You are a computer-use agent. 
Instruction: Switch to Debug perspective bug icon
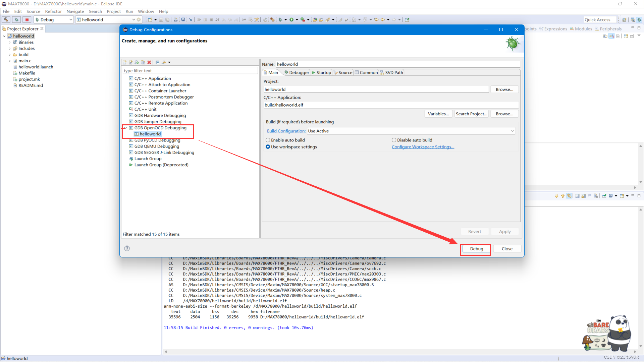click(x=639, y=19)
